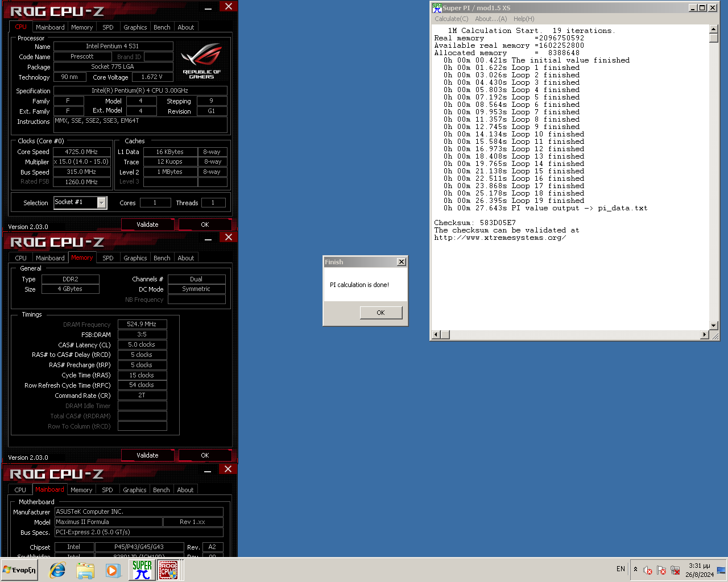Click the Show Desktop monitor icon
This screenshot has width=728, height=582.
point(721,570)
